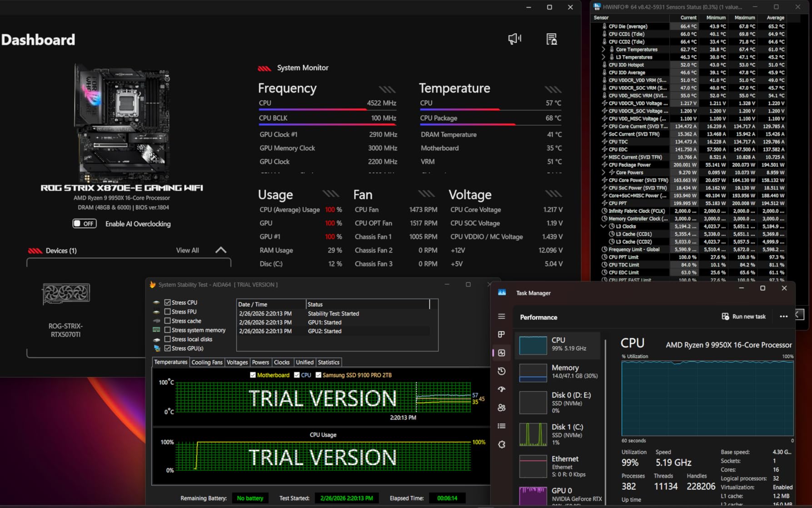The width and height of the screenshot is (812, 508).
Task: Open the Unified tab in AIDA64
Action: click(x=304, y=362)
